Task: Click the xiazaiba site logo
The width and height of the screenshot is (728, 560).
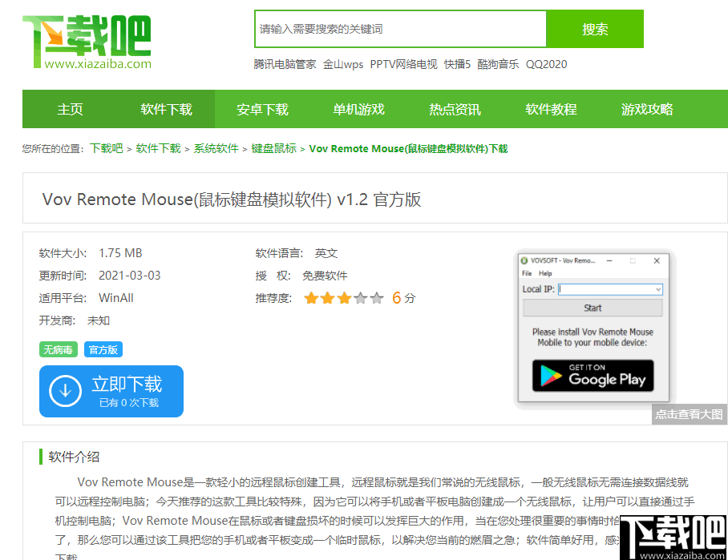Action: (x=87, y=42)
